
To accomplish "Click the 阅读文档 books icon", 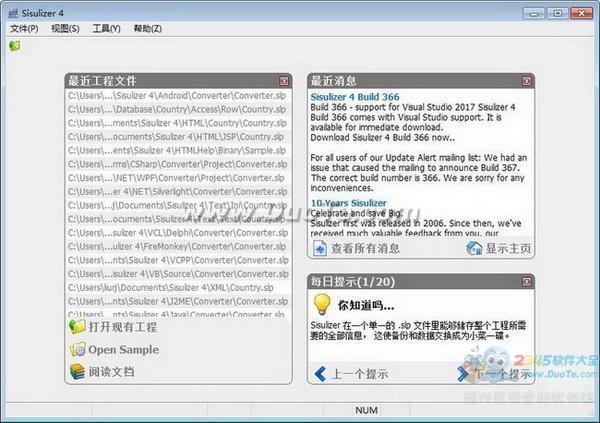I will (x=77, y=372).
